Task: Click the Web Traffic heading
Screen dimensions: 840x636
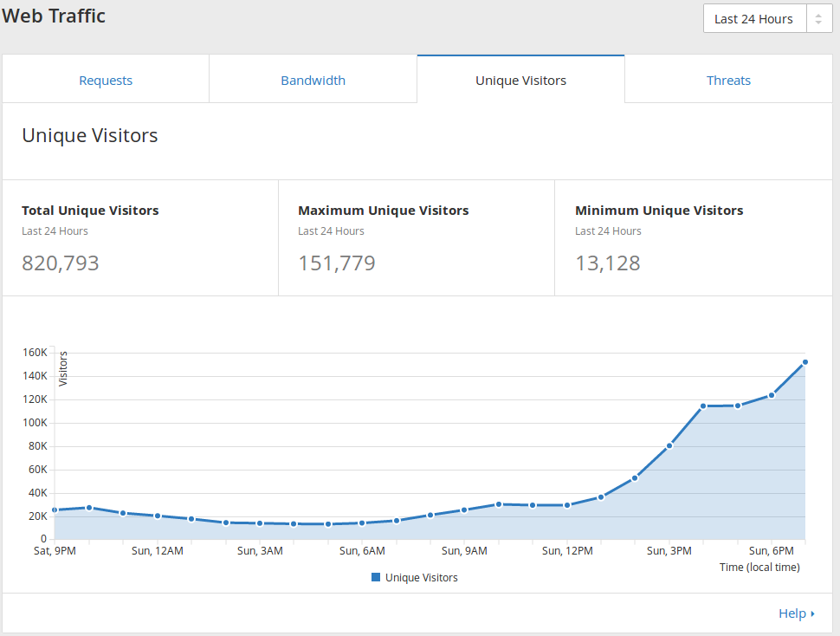Action: pyautogui.click(x=54, y=16)
